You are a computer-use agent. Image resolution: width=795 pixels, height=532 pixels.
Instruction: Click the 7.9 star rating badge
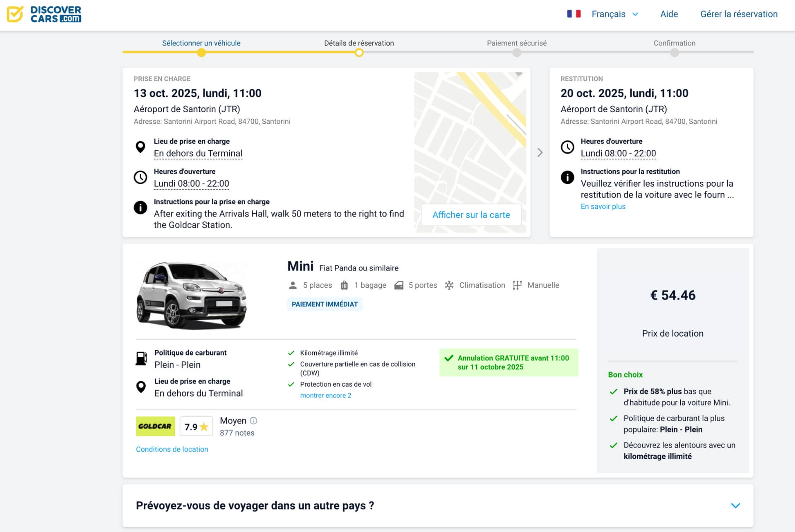coord(196,427)
